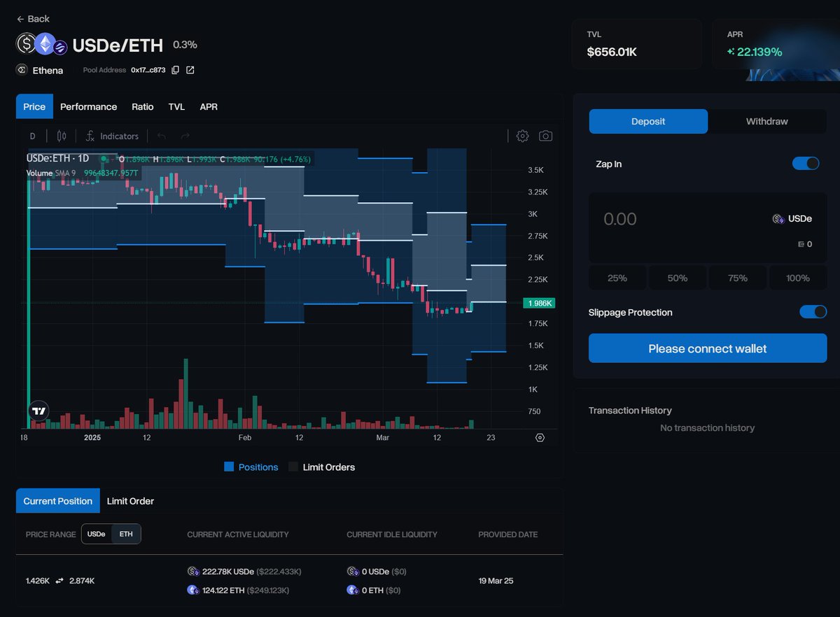Set deposit amount to 25%
Viewport: 840px width, 617px height.
click(617, 278)
